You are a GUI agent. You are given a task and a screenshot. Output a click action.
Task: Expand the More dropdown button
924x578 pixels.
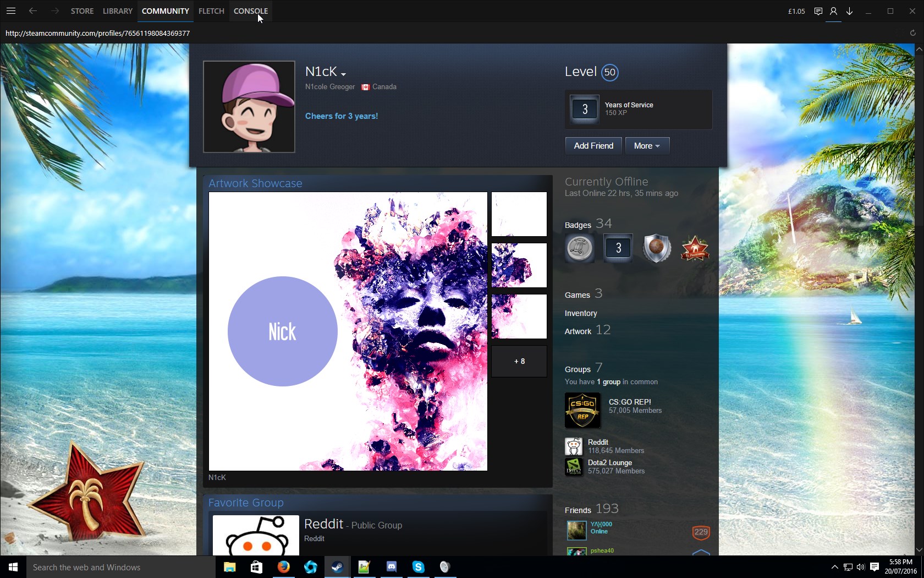click(647, 146)
